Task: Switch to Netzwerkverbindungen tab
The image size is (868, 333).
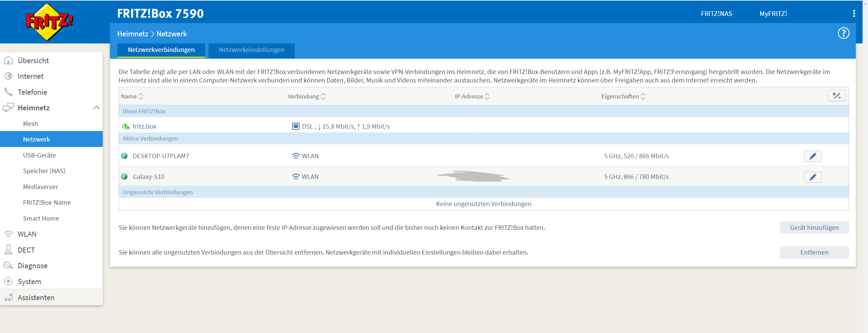Action: coord(161,50)
